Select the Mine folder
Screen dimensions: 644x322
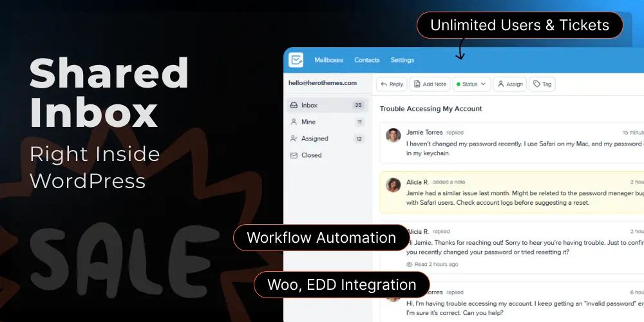point(308,122)
